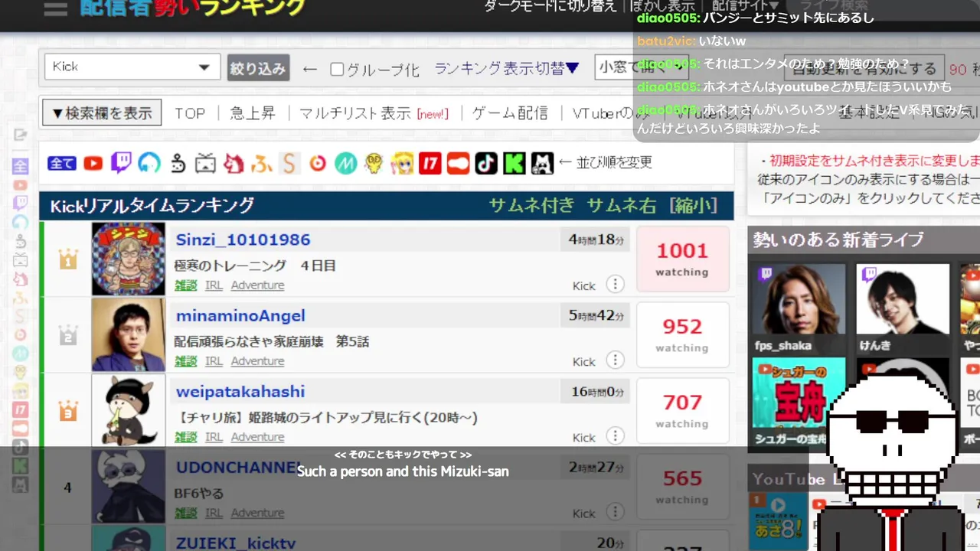The image size is (980, 551).
Task: Expand the 配信サイト menu in header
Action: coord(744,6)
